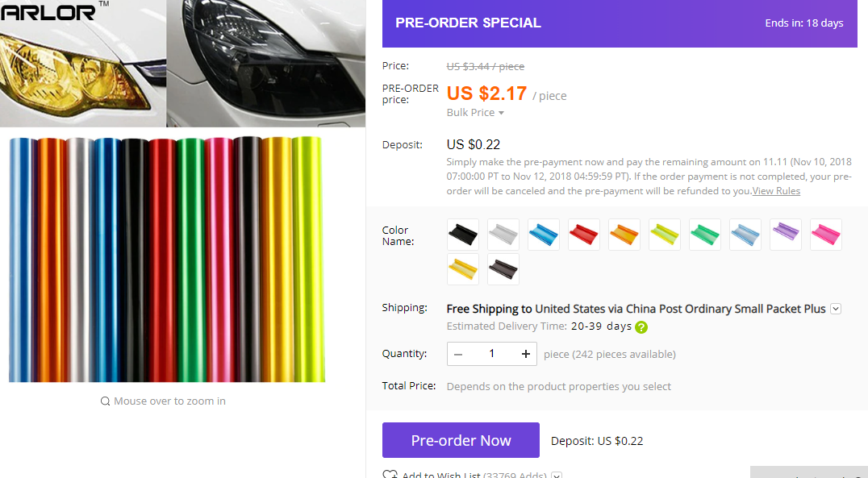868x478 pixels.
Task: Expand the wish list dropdown arrow
Action: tap(557, 476)
